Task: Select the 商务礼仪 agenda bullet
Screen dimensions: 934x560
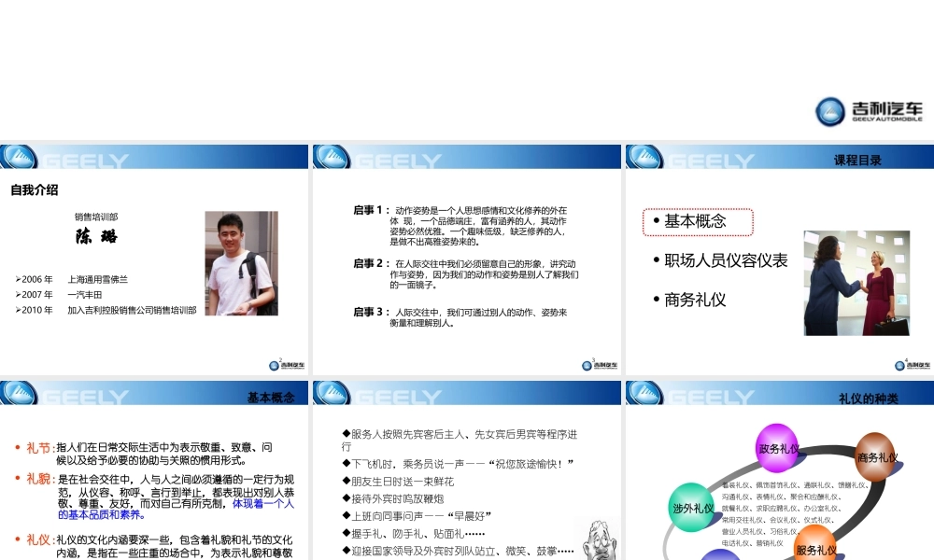Action: pyautogui.click(x=690, y=300)
